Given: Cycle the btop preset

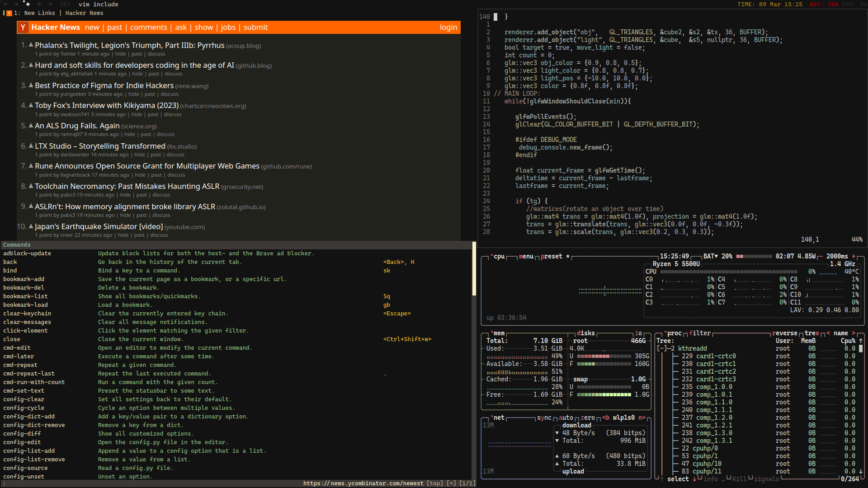Looking at the screenshot, I should [555, 256].
